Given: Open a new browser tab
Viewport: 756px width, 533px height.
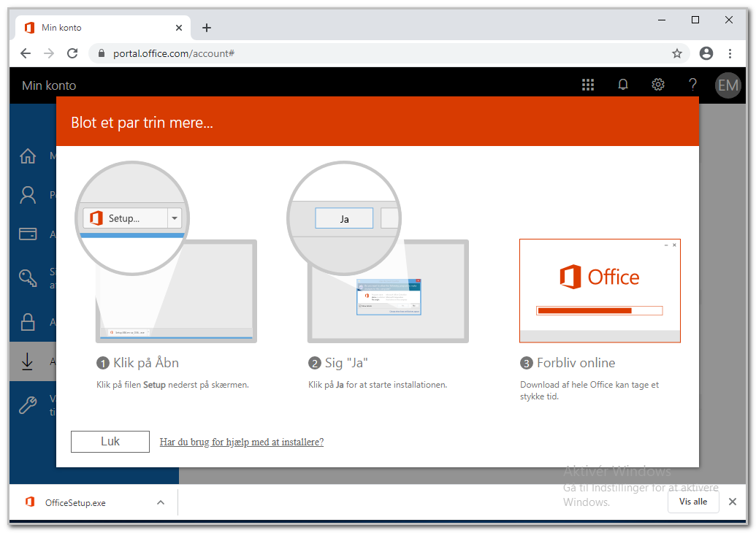Looking at the screenshot, I should point(207,28).
